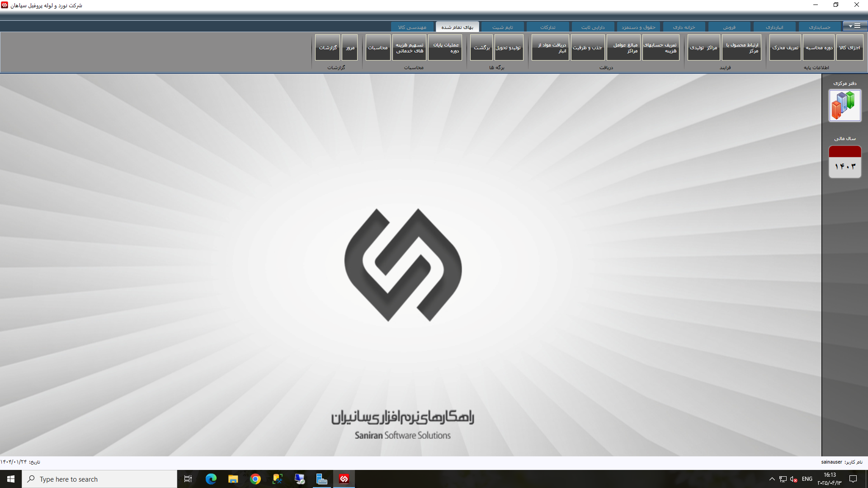Open the Saniran app from the taskbar
This screenshot has width=868, height=488.
[x=344, y=479]
